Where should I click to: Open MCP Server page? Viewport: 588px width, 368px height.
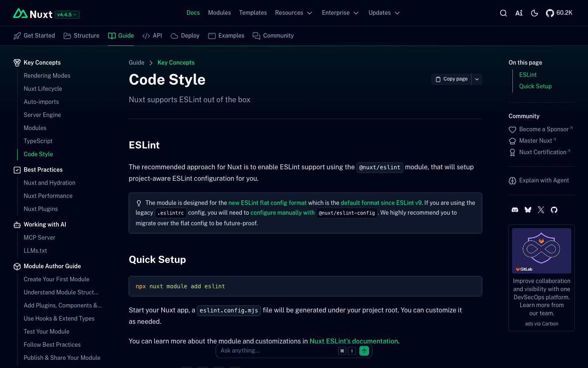39,238
